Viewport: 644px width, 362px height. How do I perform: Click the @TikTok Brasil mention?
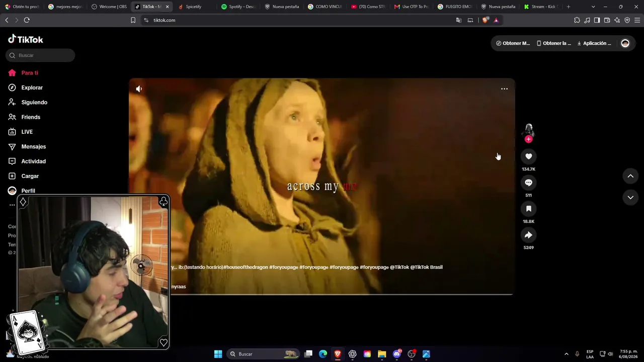[x=427, y=267]
